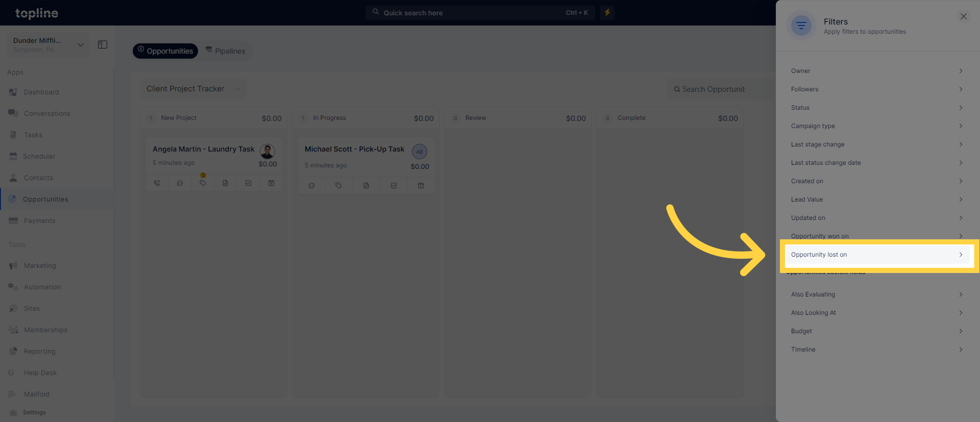The height and width of the screenshot is (422, 980).
Task: Click task icon on Michael Scott card
Action: pyautogui.click(x=394, y=186)
